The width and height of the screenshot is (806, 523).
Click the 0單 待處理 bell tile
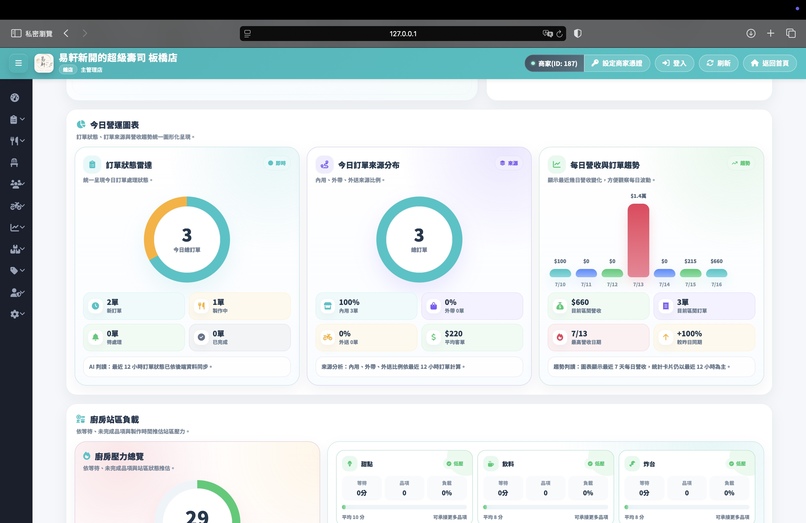pyautogui.click(x=134, y=337)
